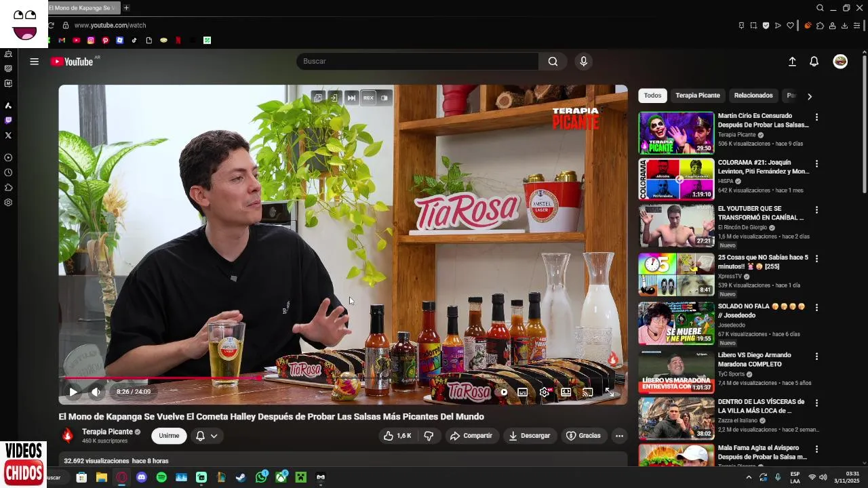Image resolution: width=868 pixels, height=488 pixels.
Task: Select the Todos filter chip
Action: [x=652, y=96]
